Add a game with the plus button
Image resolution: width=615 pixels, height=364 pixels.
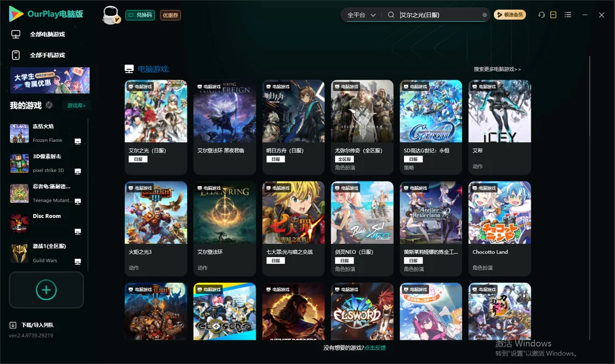point(46,290)
